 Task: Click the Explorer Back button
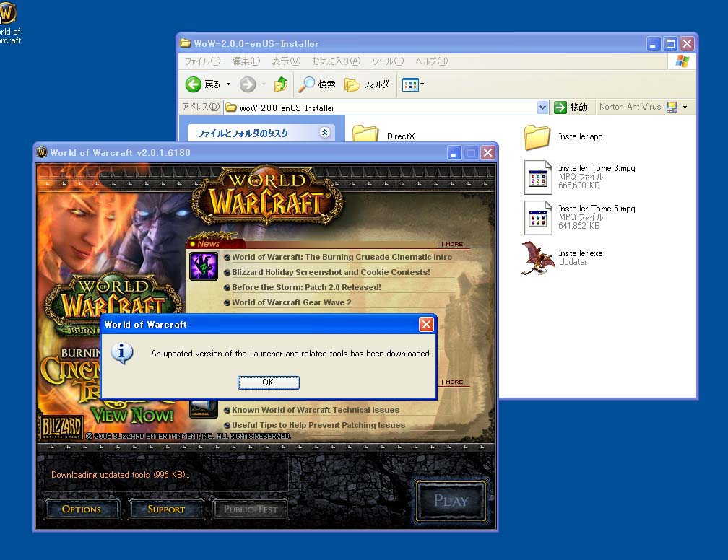[203, 84]
